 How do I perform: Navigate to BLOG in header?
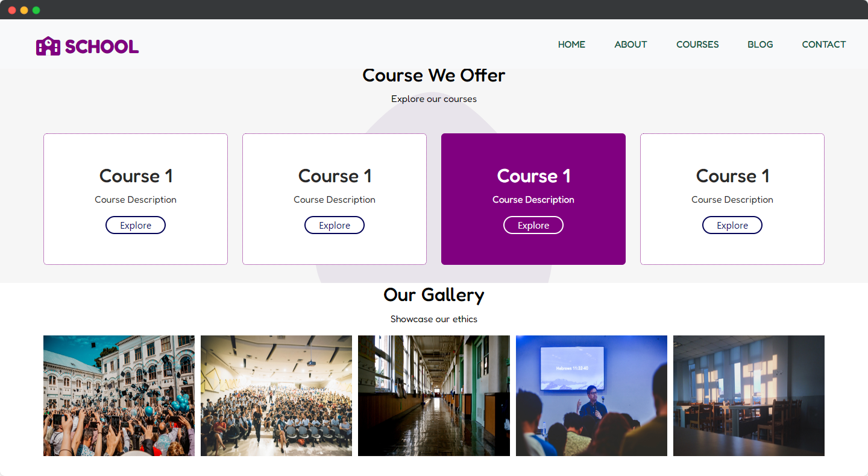tap(760, 45)
